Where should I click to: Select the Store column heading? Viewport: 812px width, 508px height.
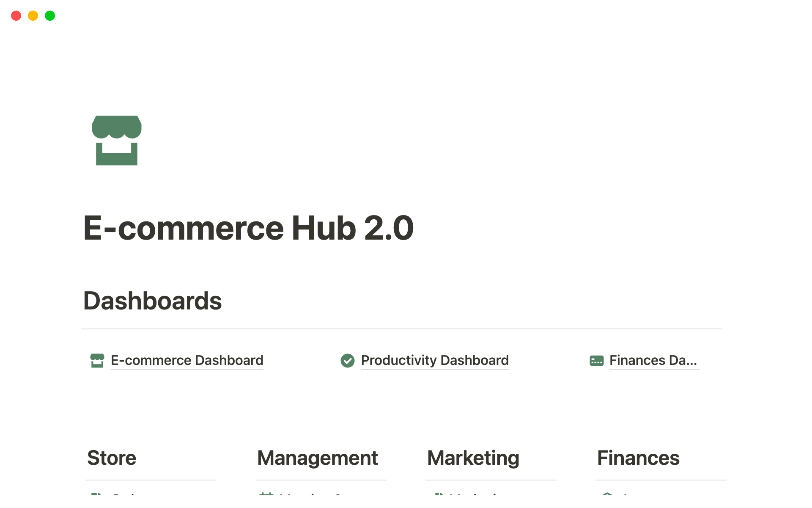coord(112,458)
